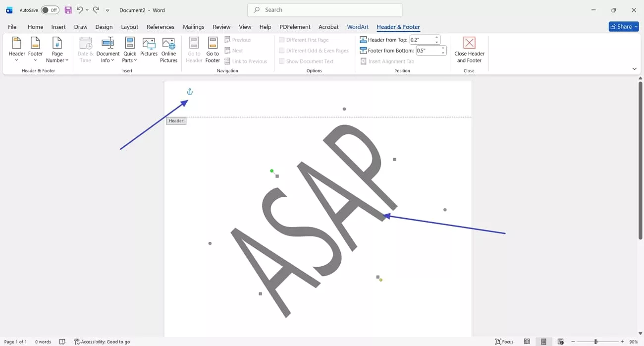Open the Layout ribbon tab
Viewport: 644px width, 346px height.
point(130,27)
